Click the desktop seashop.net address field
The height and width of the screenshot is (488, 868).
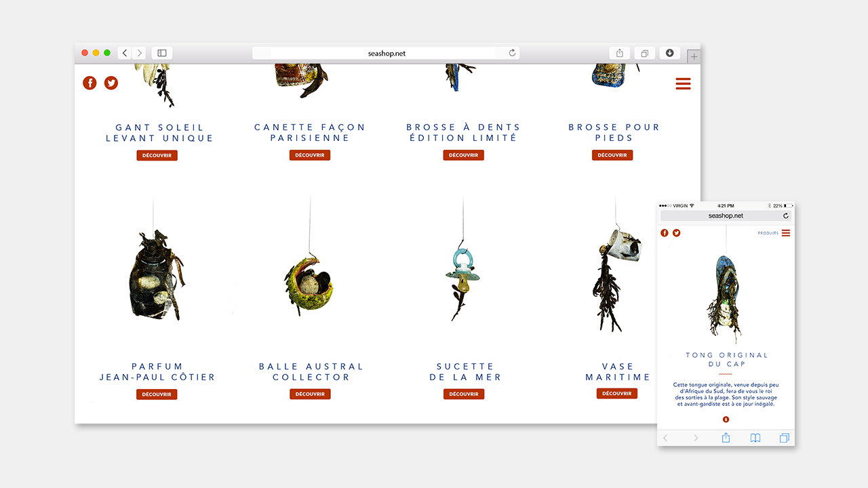pos(385,53)
